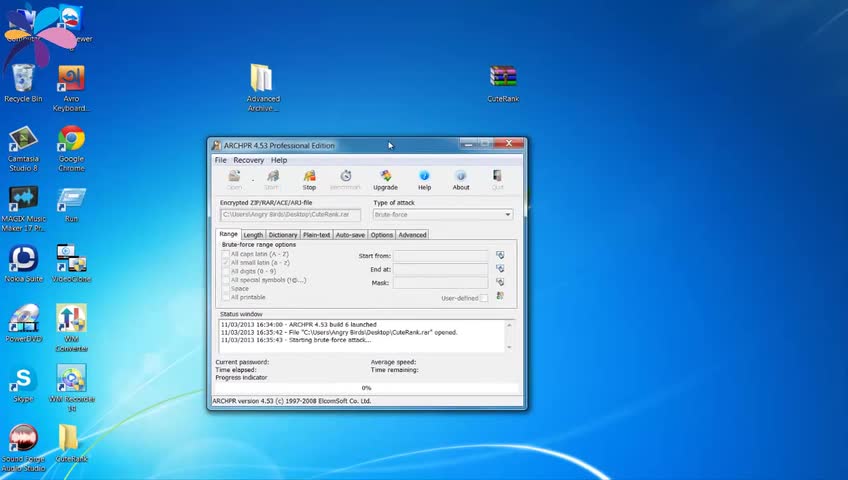The height and width of the screenshot is (480, 848).
Task: Click the Start toolbar icon
Action: tap(272, 176)
